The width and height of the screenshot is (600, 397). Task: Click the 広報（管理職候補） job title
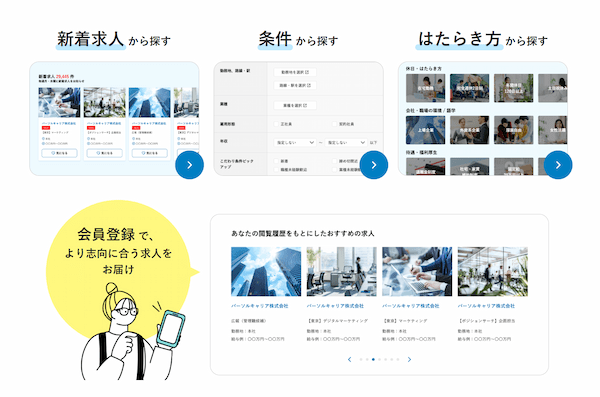coord(249,321)
